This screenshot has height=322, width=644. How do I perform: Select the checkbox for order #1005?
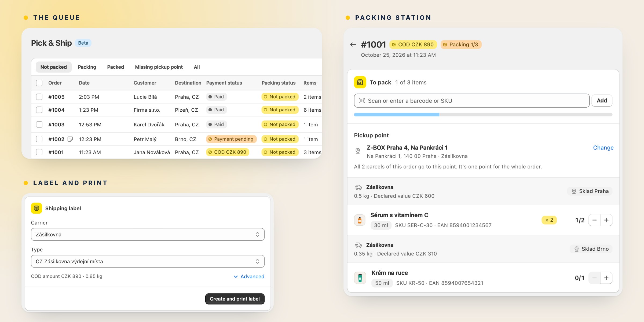[x=39, y=97]
